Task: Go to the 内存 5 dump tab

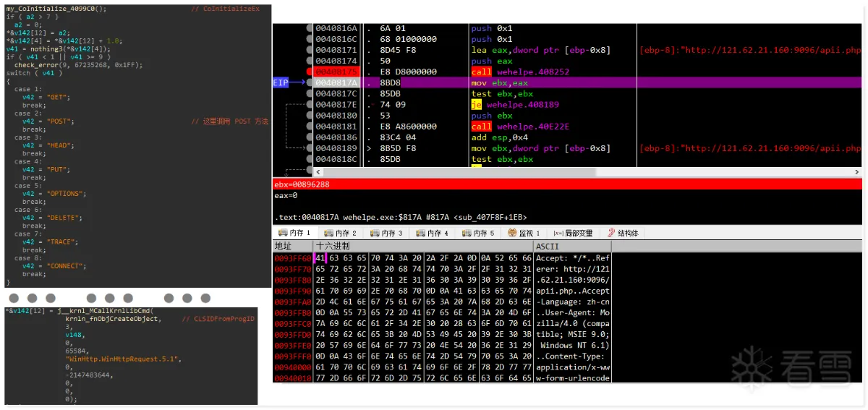Action: tap(479, 233)
